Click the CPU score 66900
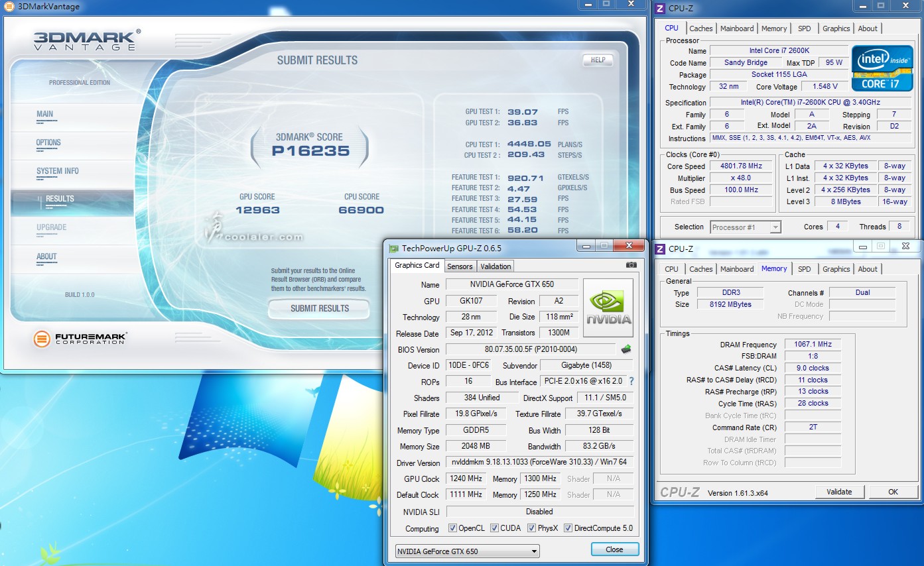 click(362, 210)
